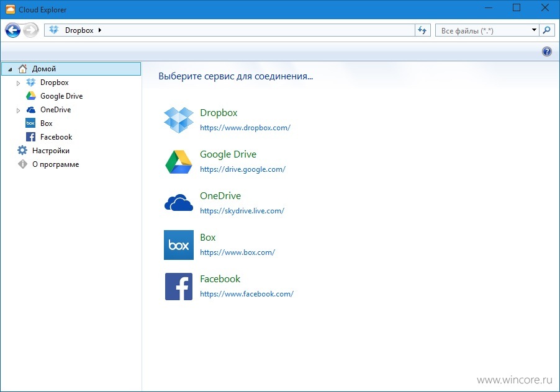Expand the Dropbox tree node

[x=18, y=83]
